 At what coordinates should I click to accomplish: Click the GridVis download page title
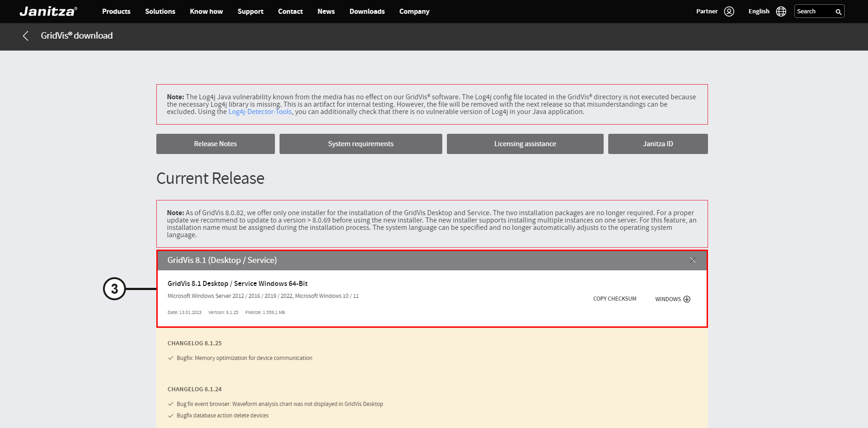tap(77, 36)
